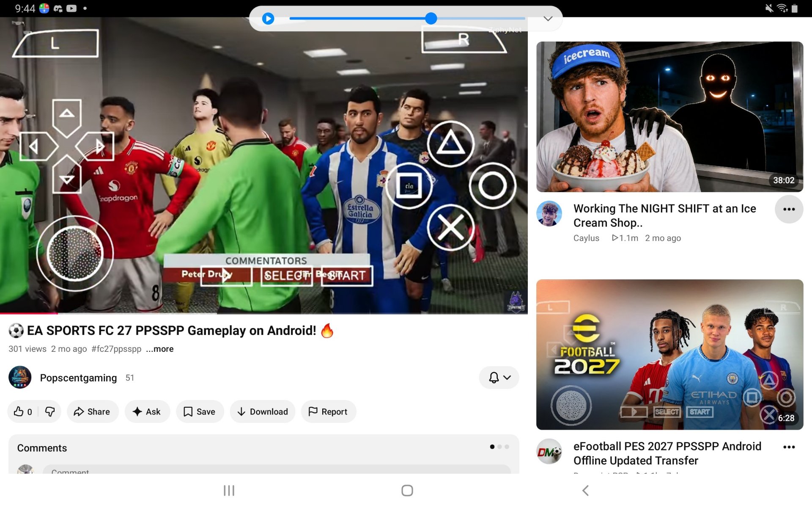Tap the D-pad right arrow in video
This screenshot has width=812, height=508.
[x=96, y=146]
